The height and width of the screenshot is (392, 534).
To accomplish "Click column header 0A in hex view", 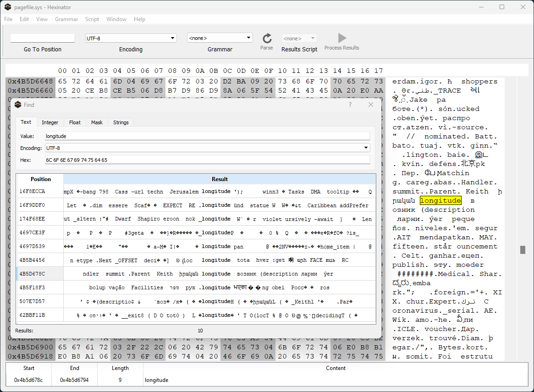I will pos(200,71).
